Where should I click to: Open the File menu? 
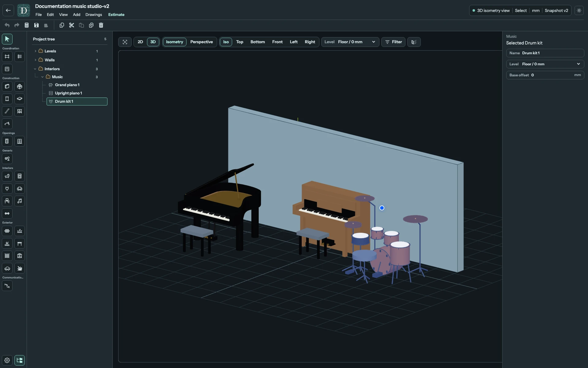click(39, 15)
